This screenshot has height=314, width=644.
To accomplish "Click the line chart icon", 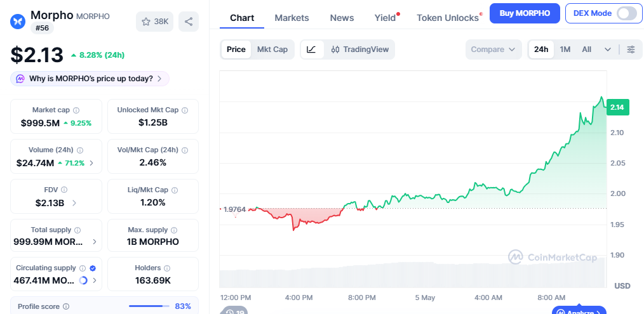I will point(312,49).
